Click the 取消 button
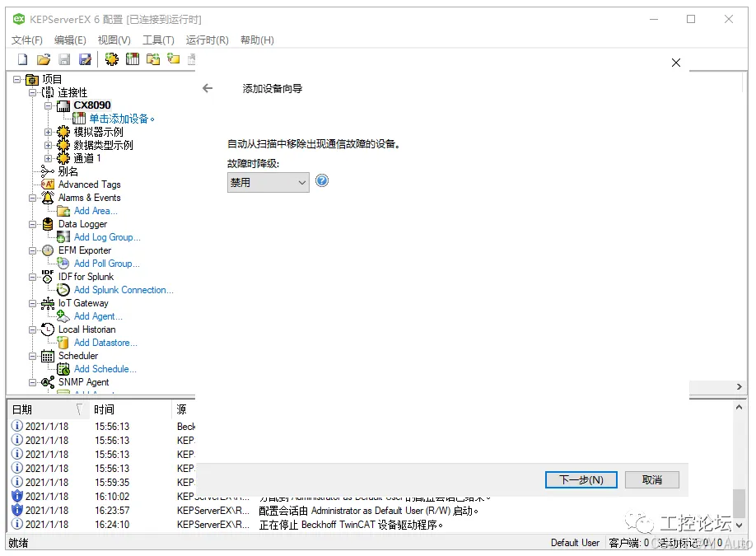 coord(652,480)
